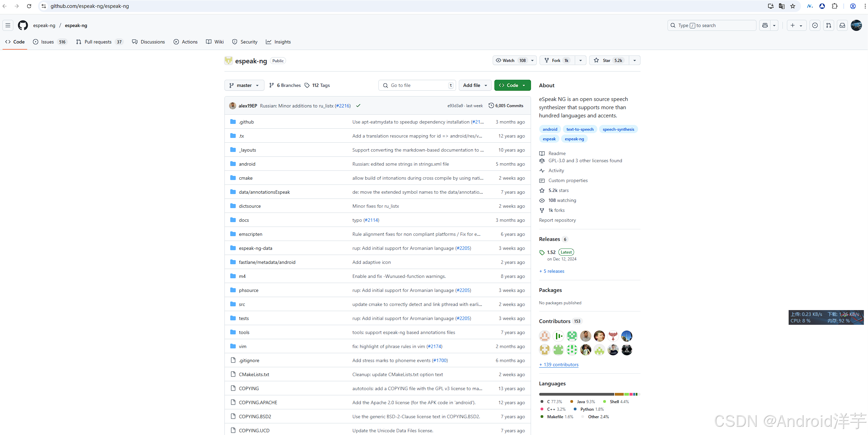Open the .github folder
The height and width of the screenshot is (435, 868).
tap(246, 122)
